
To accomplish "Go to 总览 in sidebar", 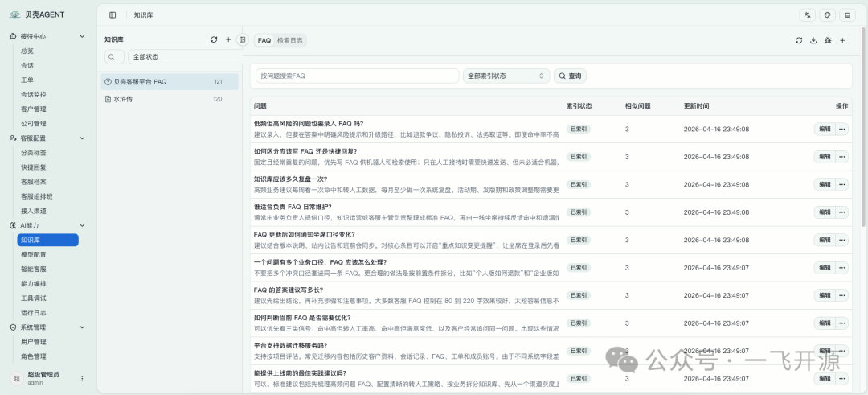I will 27,51.
